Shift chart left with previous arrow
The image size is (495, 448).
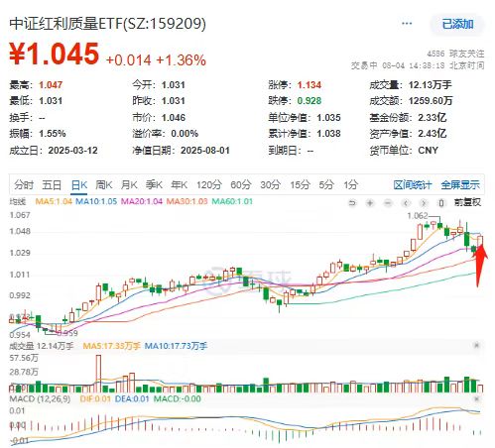pos(406,202)
